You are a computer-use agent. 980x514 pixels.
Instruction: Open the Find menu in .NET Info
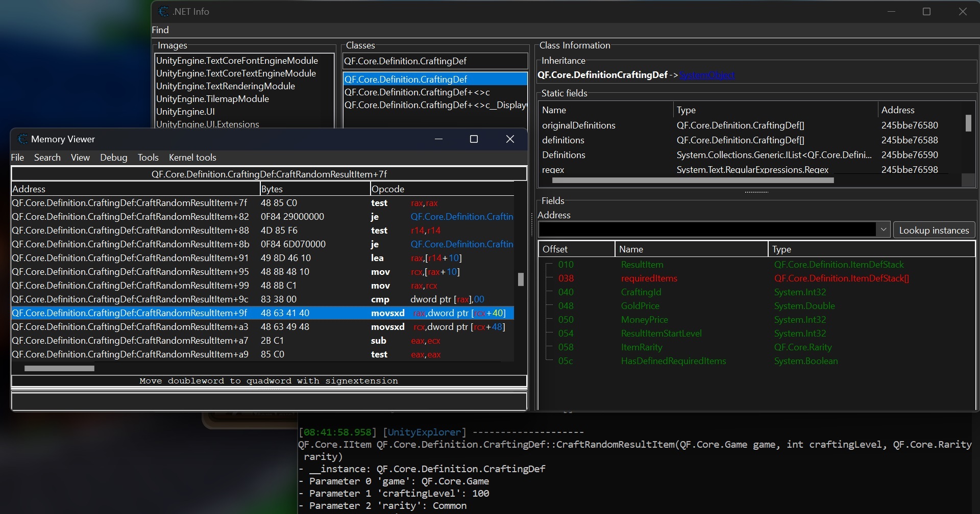click(160, 30)
